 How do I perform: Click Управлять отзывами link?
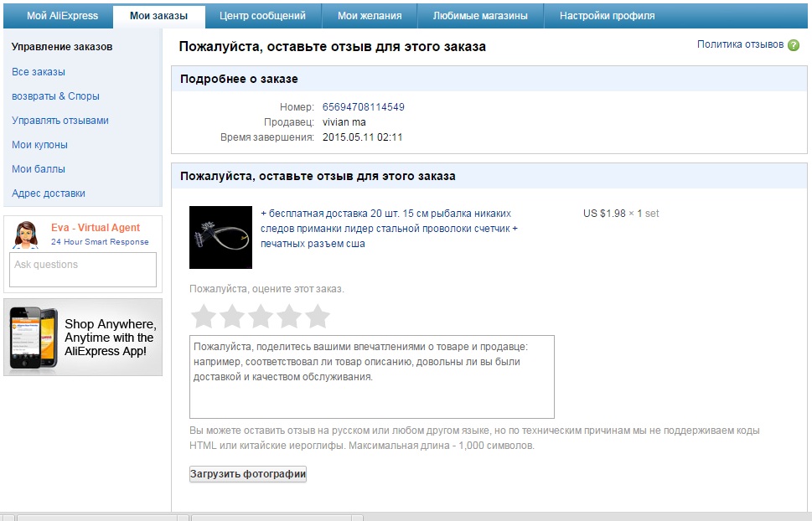point(60,121)
